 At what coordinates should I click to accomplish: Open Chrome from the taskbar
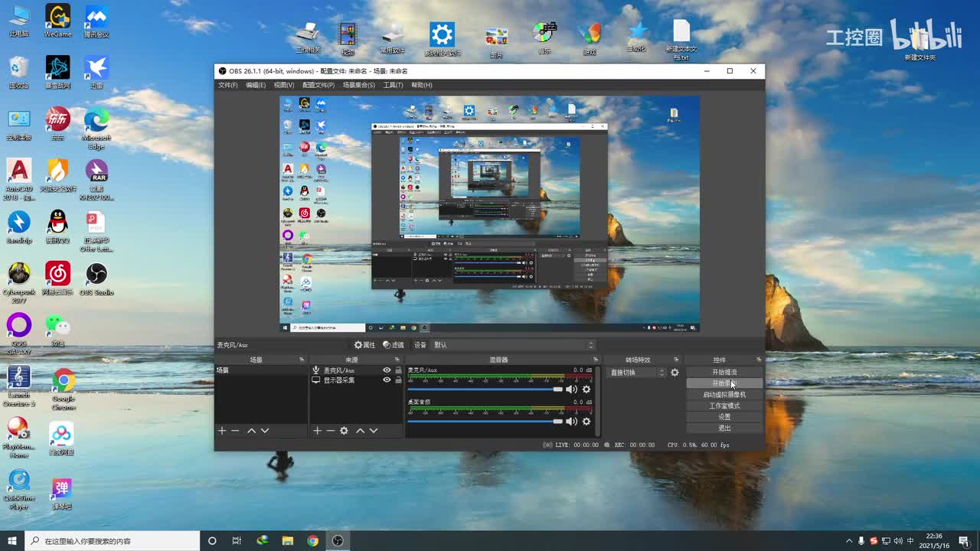(x=312, y=541)
